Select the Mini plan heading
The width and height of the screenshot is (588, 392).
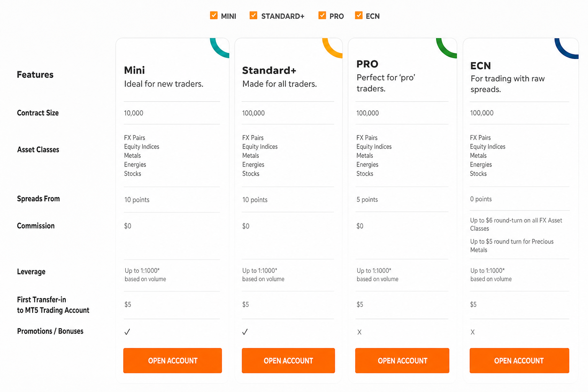click(134, 70)
